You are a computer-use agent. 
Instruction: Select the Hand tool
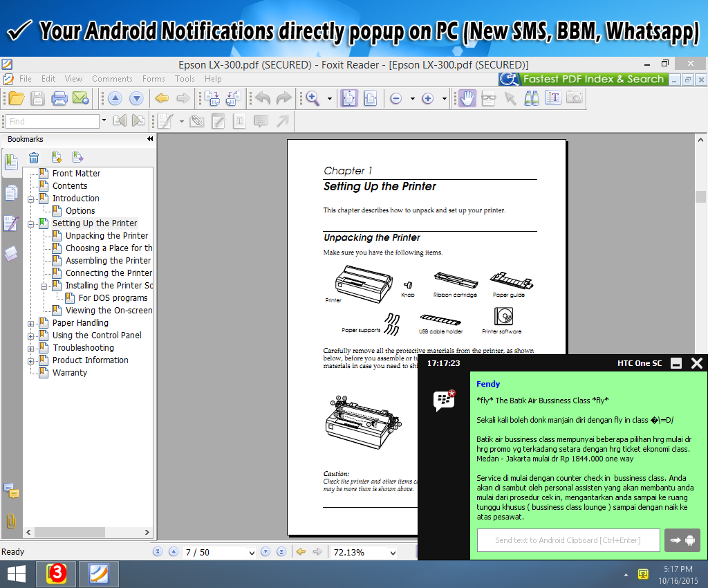(467, 98)
